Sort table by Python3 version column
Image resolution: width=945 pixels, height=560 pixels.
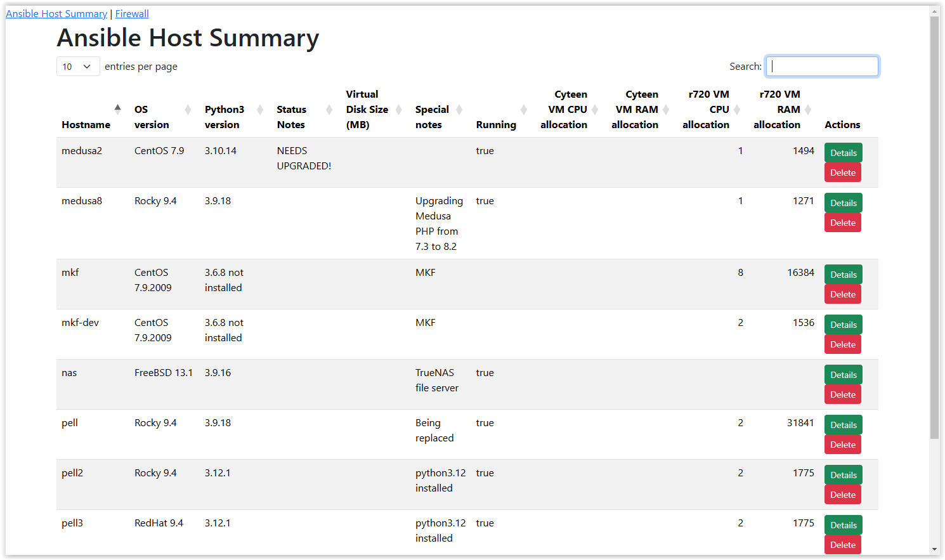[x=235, y=110]
